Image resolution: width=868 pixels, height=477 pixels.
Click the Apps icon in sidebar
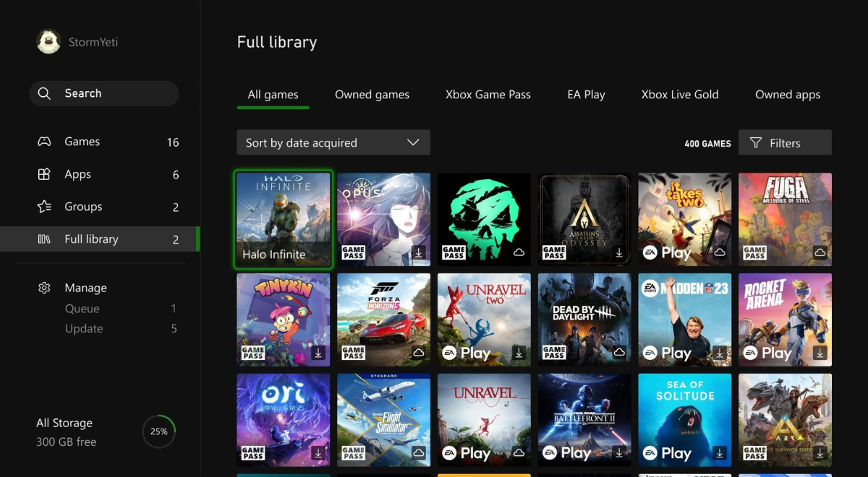pyautogui.click(x=44, y=174)
